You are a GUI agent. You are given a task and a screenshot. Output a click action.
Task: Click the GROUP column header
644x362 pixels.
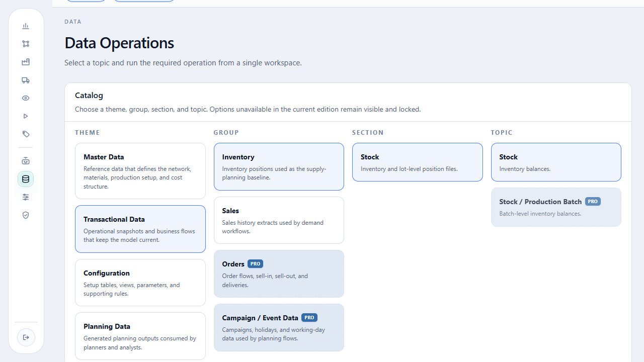[226, 133]
